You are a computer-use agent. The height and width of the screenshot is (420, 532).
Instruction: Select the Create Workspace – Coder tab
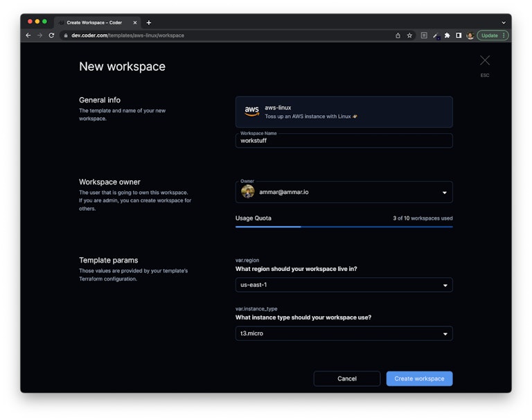(98, 23)
